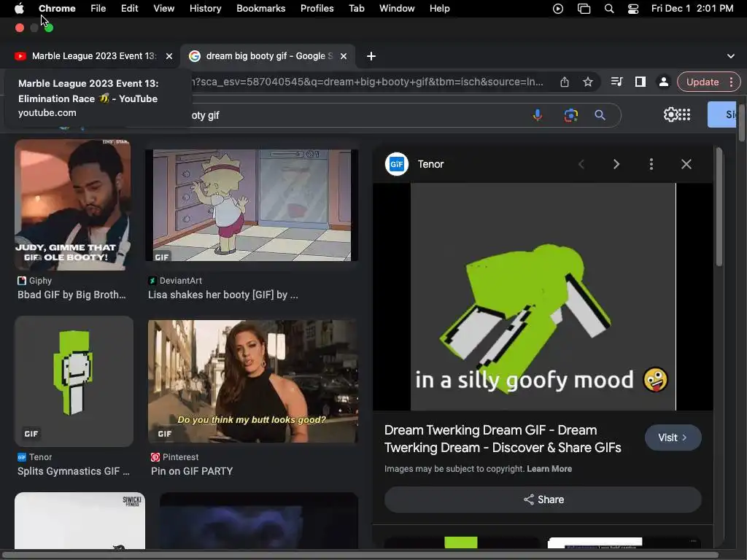Click the Tenor source label under Dream thumbnail
Image resolution: width=747 pixels, height=560 pixels.
41,457
